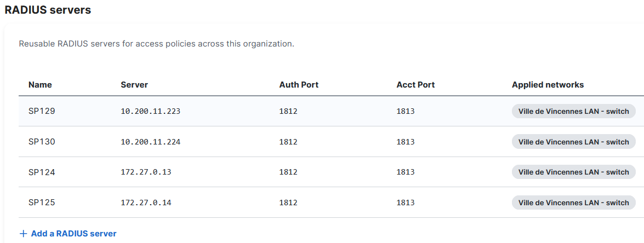Open the applied network tag for SP129
The image size is (644, 243).
tap(573, 111)
